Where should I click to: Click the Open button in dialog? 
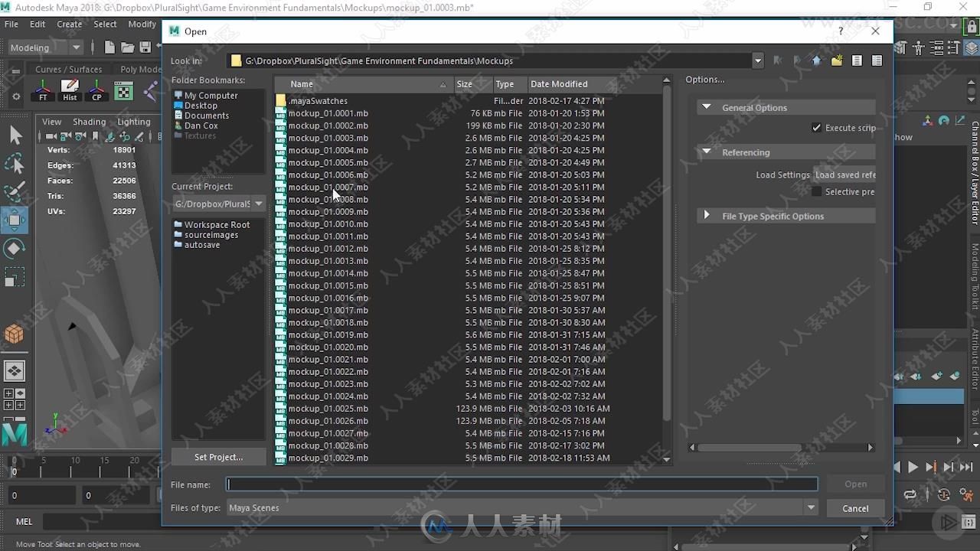(855, 484)
